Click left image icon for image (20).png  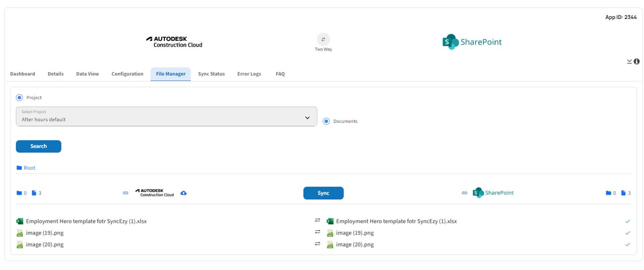click(20, 245)
